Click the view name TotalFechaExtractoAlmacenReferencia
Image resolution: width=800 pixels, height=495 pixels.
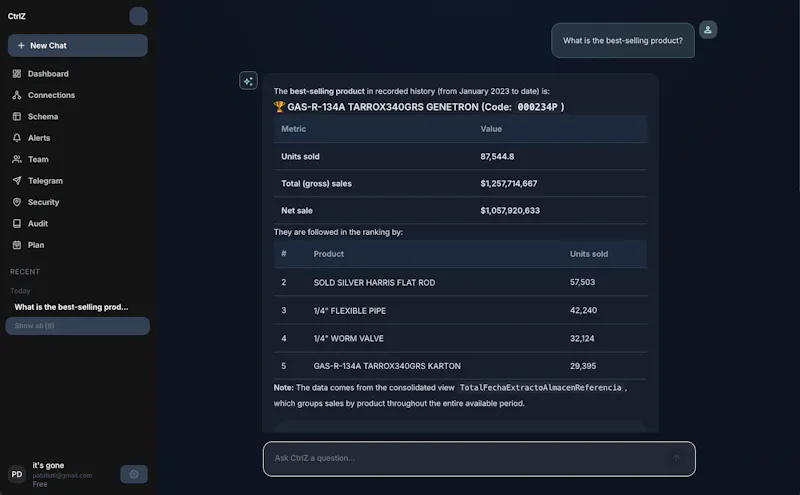(x=540, y=388)
